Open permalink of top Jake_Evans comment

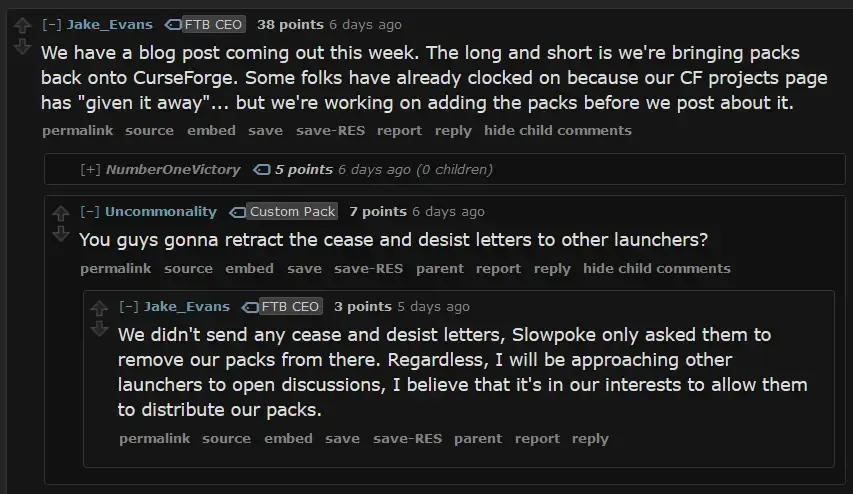[78, 131]
